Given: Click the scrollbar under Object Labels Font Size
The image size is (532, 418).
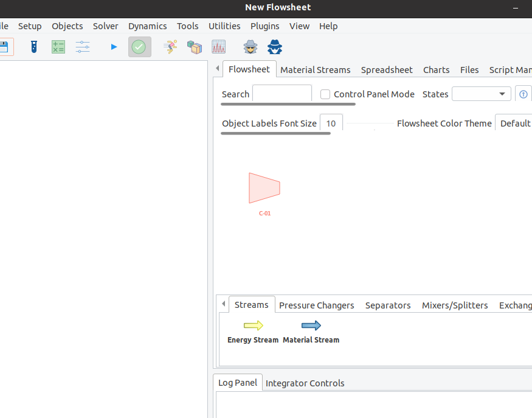Looking at the screenshot, I should 275,133.
